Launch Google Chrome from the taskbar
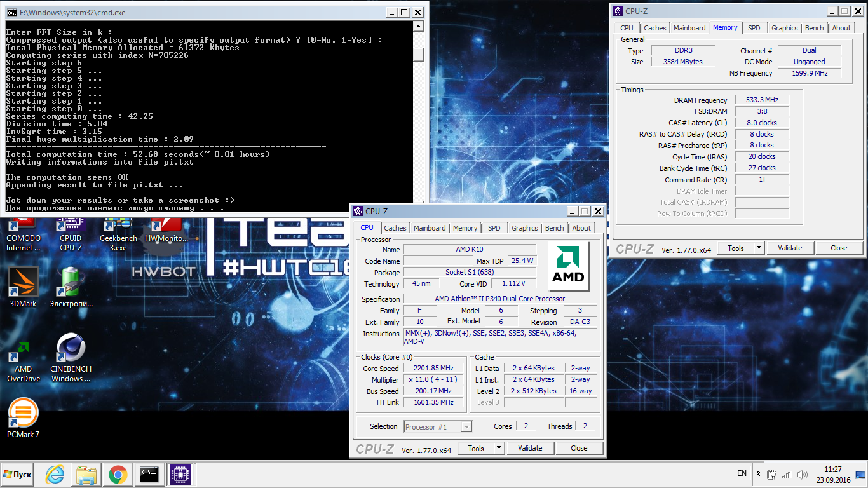The width and height of the screenshot is (868, 488). click(x=117, y=474)
